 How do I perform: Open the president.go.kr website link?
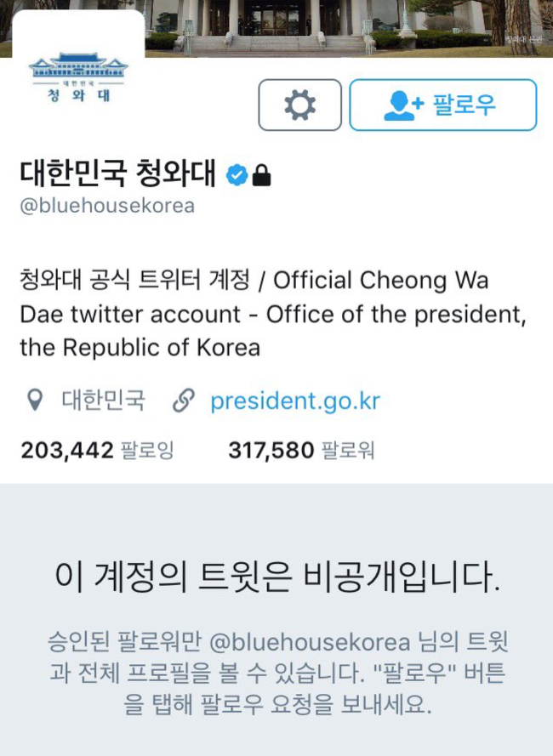pos(295,401)
